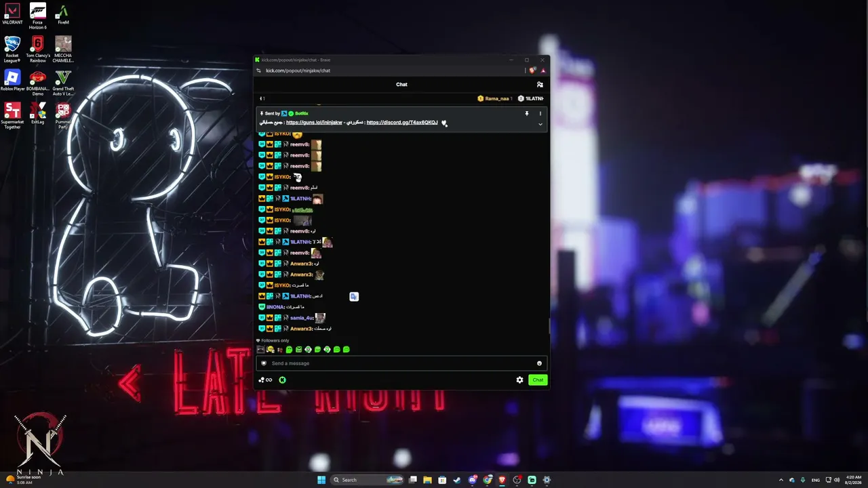Image resolution: width=868 pixels, height=488 pixels.
Task: Open Google Chrome from the taskbar
Action: [488, 480]
